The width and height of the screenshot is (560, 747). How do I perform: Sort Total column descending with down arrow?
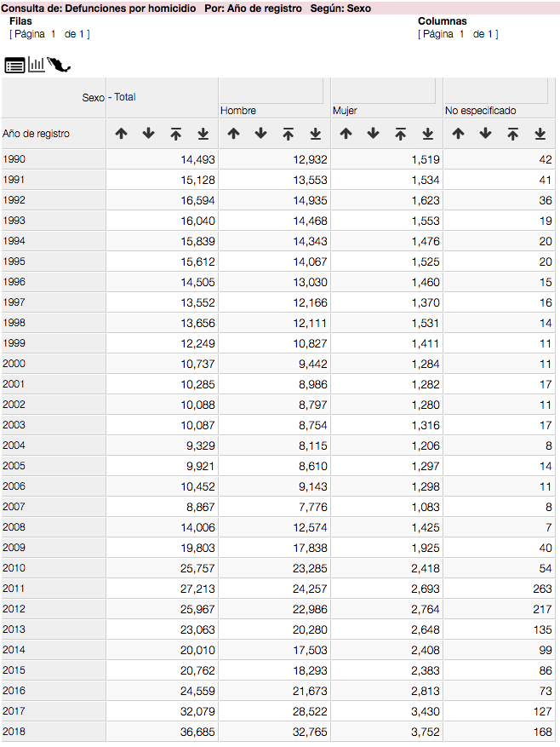tap(148, 134)
